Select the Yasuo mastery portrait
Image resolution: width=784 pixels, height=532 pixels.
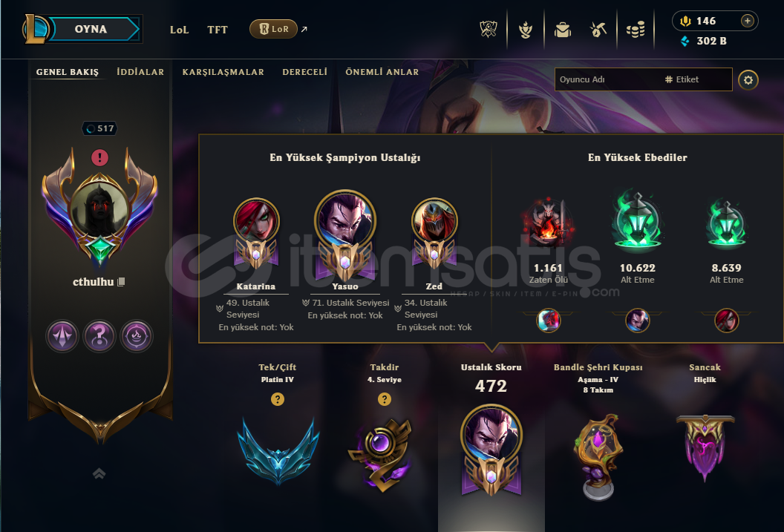click(x=345, y=220)
